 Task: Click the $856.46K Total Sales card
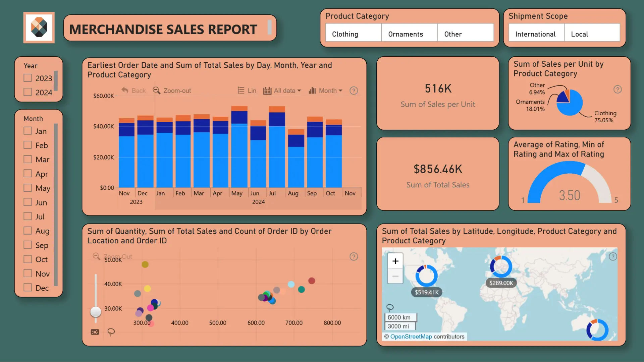pyautogui.click(x=438, y=174)
